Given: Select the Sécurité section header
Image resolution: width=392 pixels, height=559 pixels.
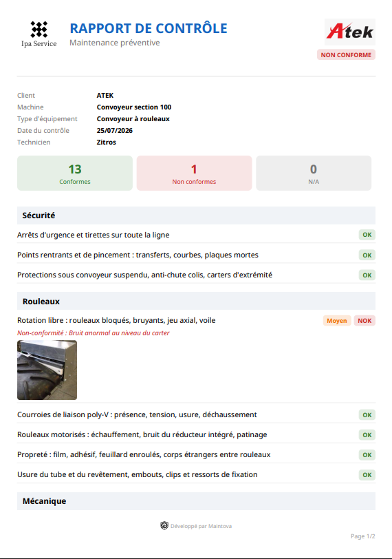Looking at the screenshot, I should point(196,215).
